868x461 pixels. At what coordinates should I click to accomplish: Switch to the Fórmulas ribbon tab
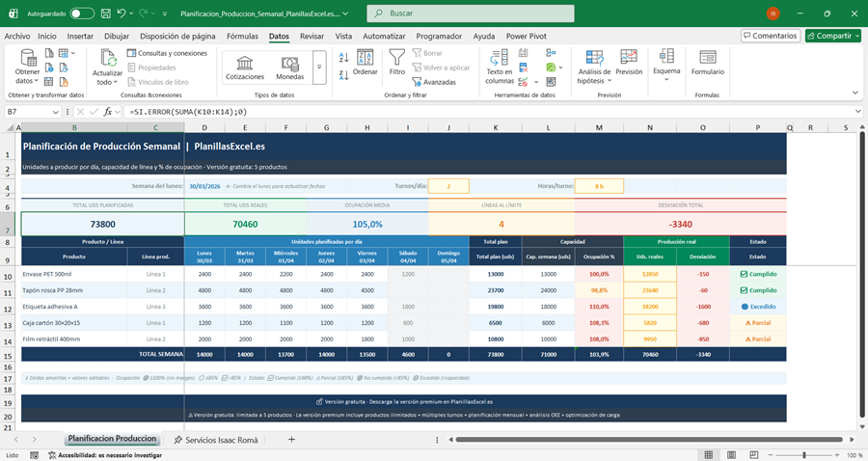point(241,36)
